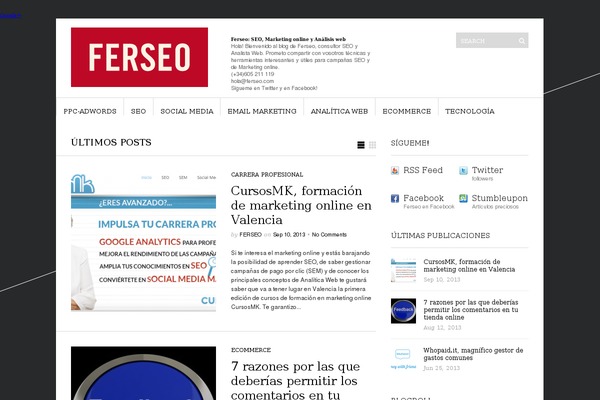Viewport: 600px width, 400px height.
Task: Click sidebar thumbnail for CursosMK publication
Action: click(x=403, y=270)
